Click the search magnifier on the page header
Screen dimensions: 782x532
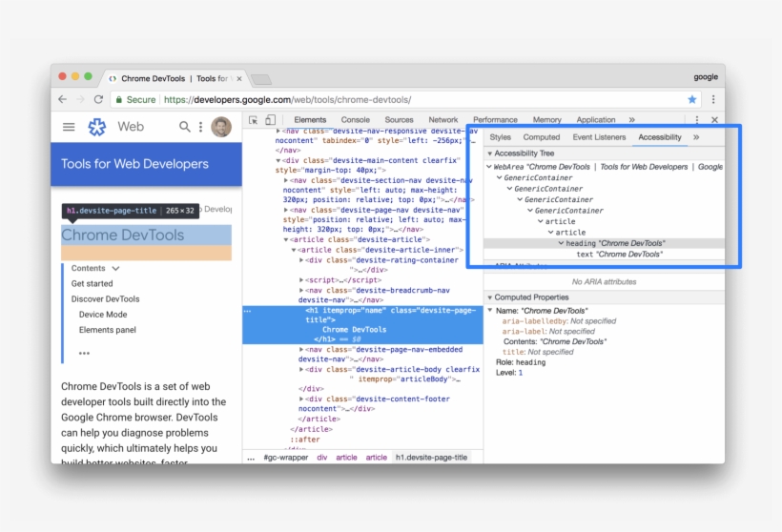(x=185, y=127)
